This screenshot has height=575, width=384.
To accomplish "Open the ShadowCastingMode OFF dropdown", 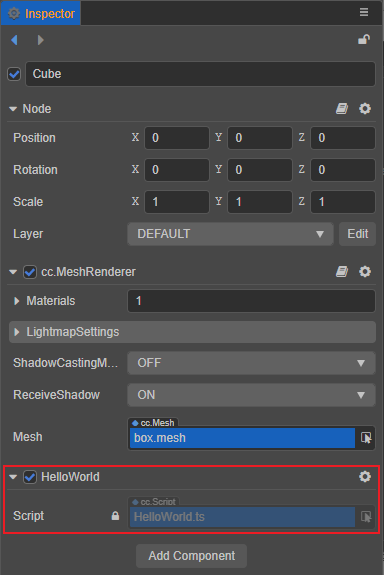I will click(x=251, y=363).
